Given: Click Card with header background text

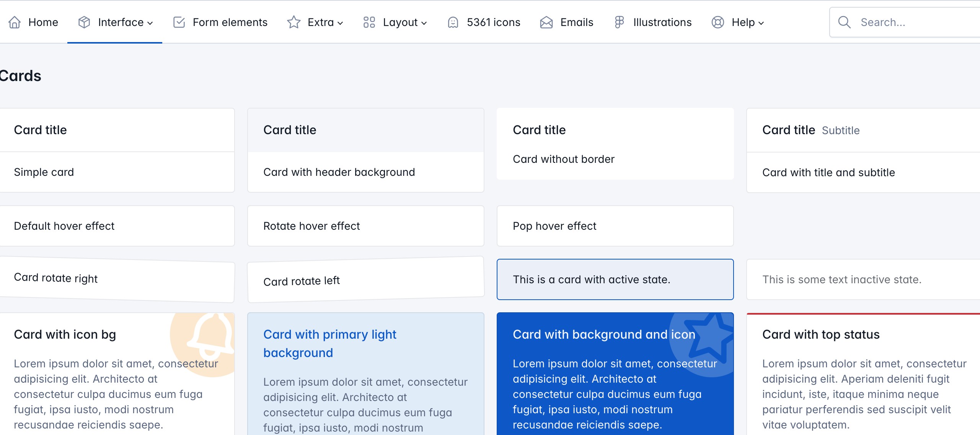Looking at the screenshot, I should [339, 172].
